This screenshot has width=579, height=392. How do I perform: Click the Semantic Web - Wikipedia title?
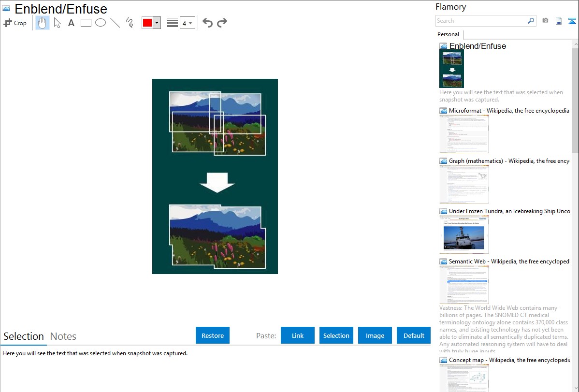click(509, 261)
